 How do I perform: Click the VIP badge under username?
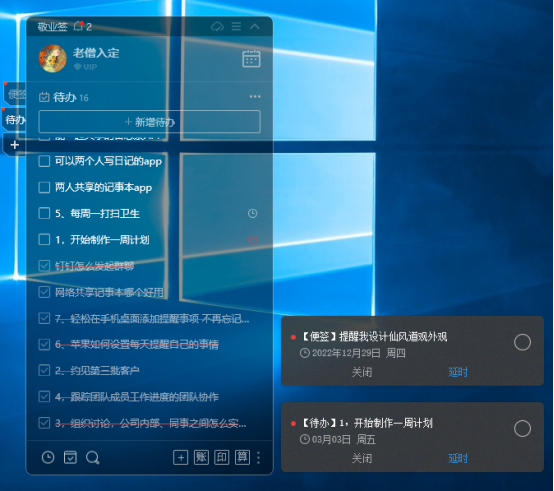85,67
